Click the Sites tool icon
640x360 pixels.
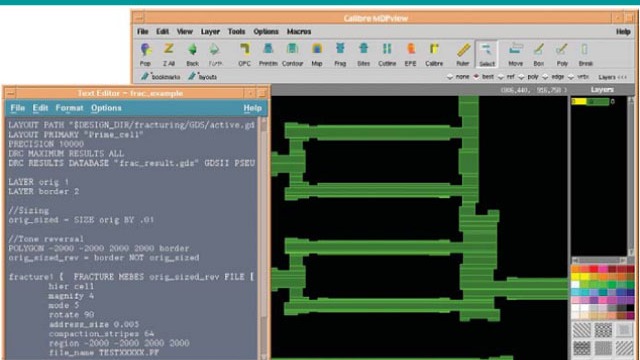pos(363,49)
